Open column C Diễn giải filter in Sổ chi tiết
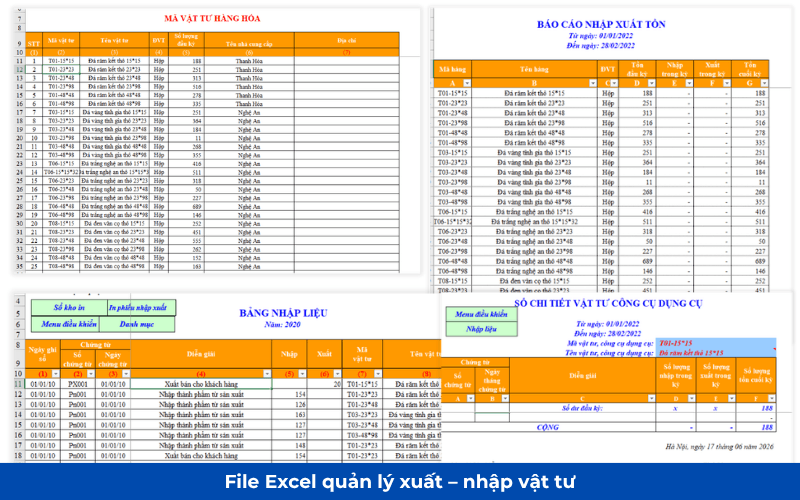 (651, 398)
